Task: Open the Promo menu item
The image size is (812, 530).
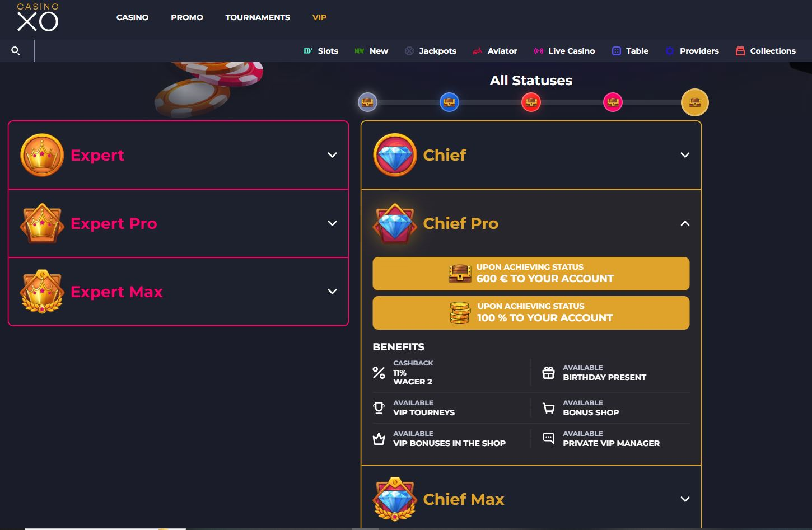Action: click(x=187, y=17)
